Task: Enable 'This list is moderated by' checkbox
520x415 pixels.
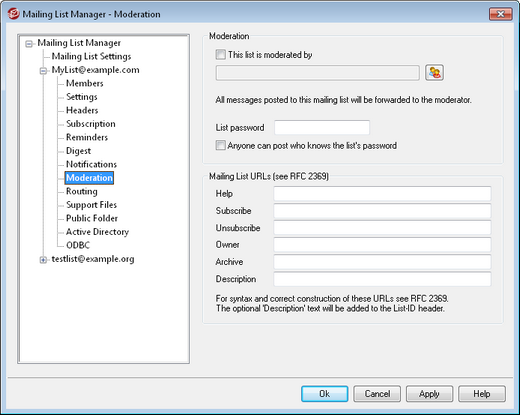Action: coord(220,54)
